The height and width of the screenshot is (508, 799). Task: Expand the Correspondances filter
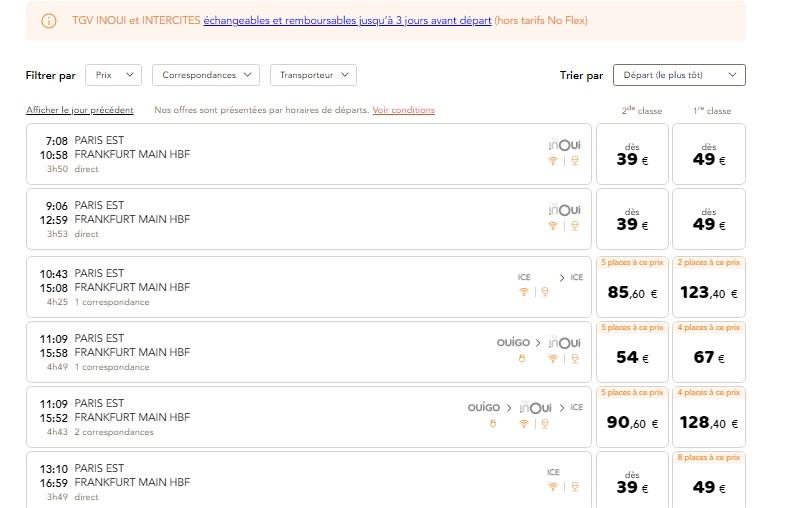coord(204,75)
